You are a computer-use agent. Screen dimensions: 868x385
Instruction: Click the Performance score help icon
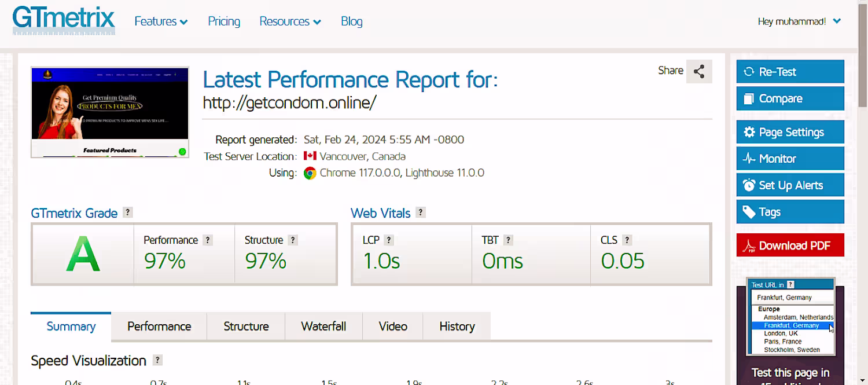tap(208, 240)
